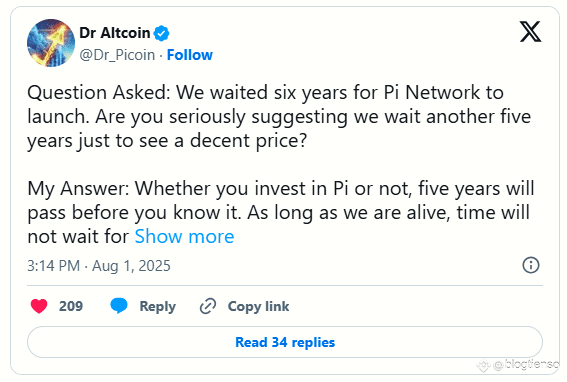This screenshot has width=567, height=382.
Task: Choose the Copy link text
Action: click(258, 306)
